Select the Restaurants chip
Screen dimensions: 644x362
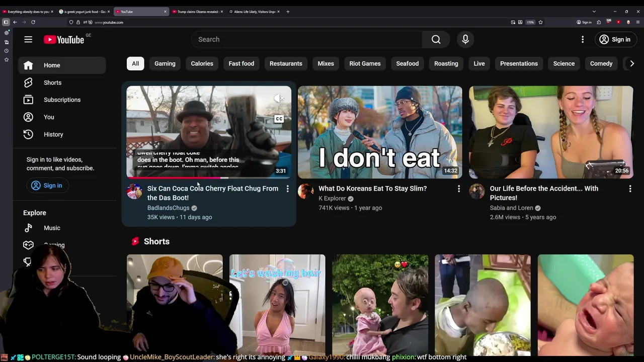pos(286,63)
